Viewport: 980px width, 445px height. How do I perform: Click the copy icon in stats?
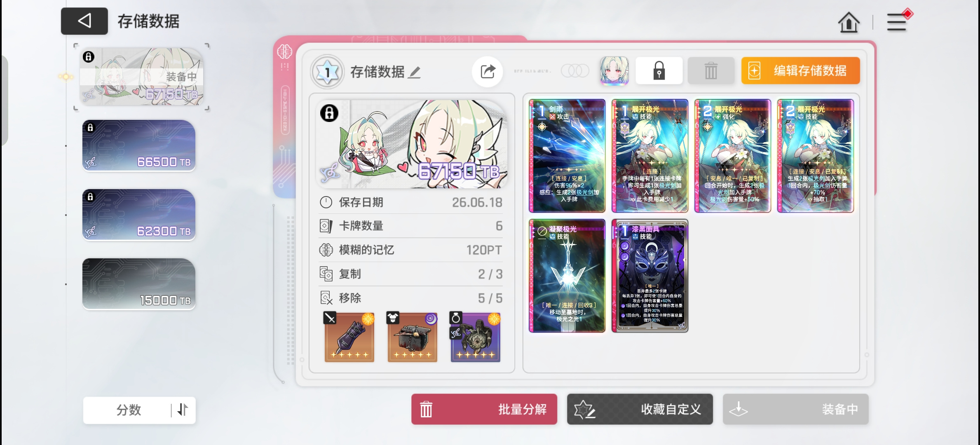click(326, 274)
